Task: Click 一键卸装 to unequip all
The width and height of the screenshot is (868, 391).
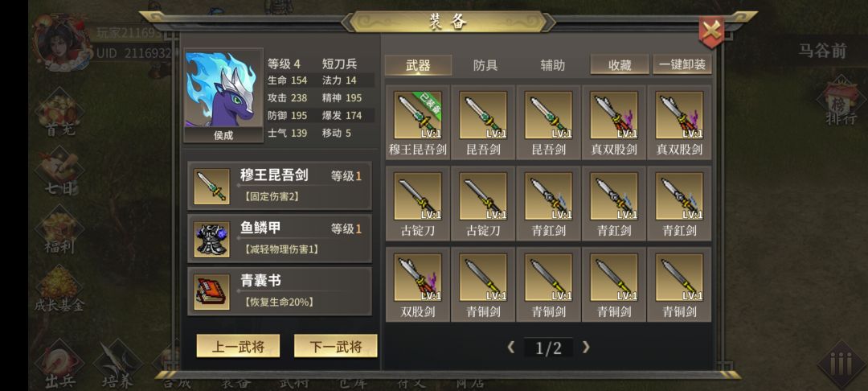Action: click(682, 64)
